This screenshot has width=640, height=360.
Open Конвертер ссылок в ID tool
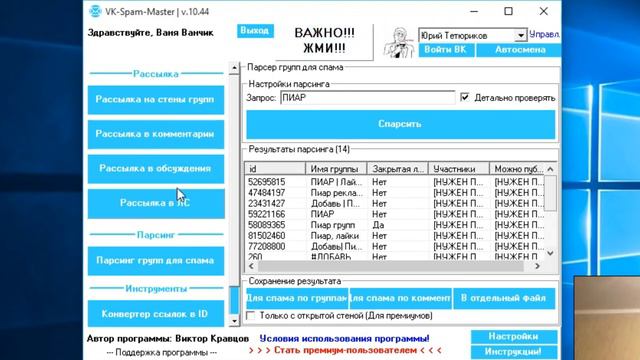[x=156, y=313]
